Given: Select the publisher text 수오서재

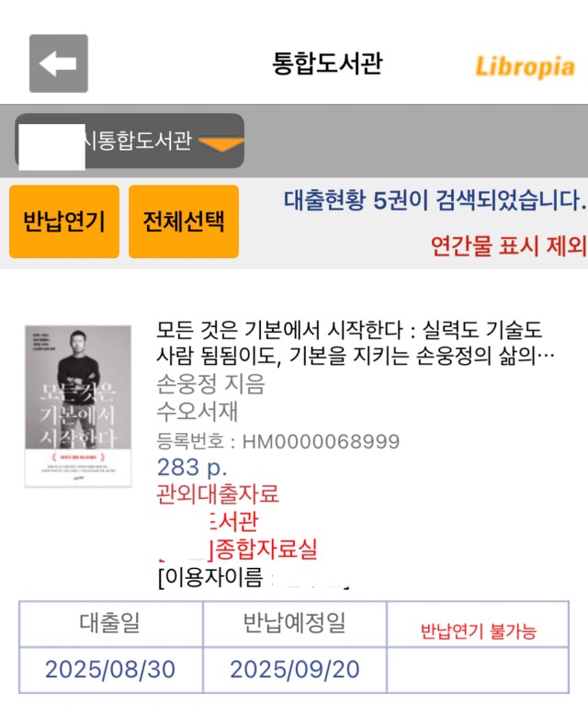Looking at the screenshot, I should tap(198, 412).
